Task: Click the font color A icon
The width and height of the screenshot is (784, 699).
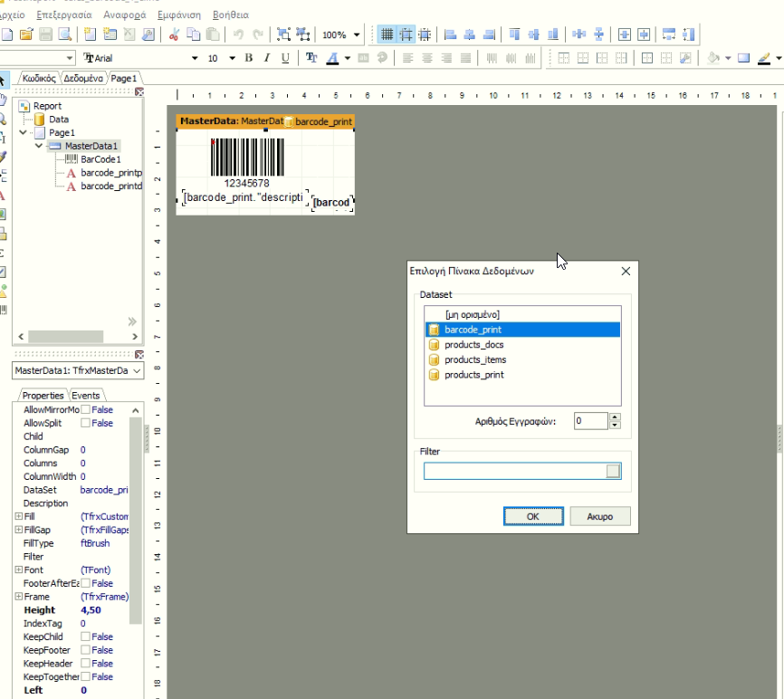Action: (x=332, y=58)
